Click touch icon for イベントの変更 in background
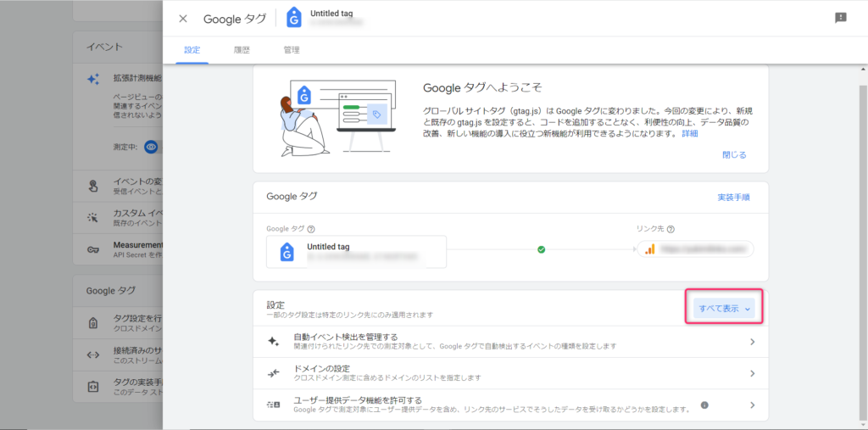Viewport: 868px width, 430px height. 93,187
